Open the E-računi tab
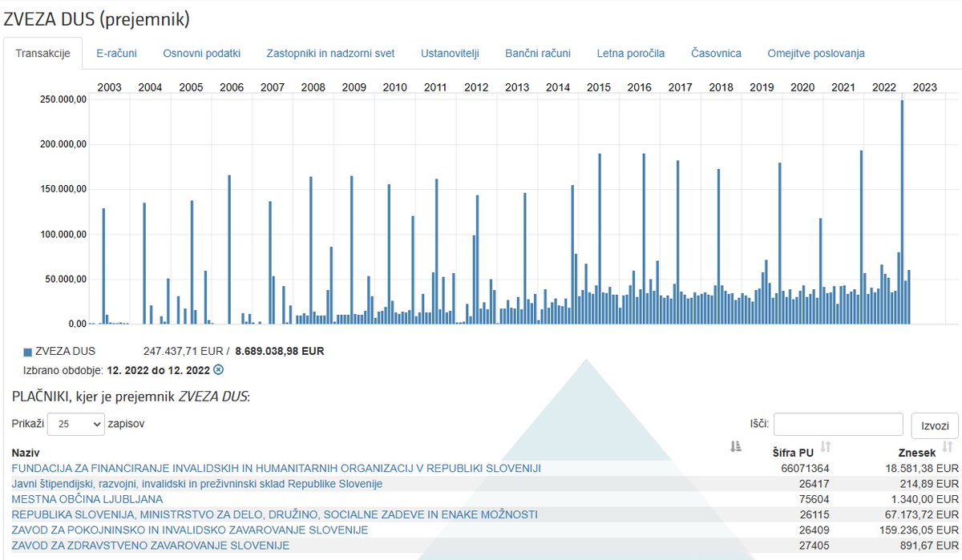962x560 pixels. pos(116,54)
